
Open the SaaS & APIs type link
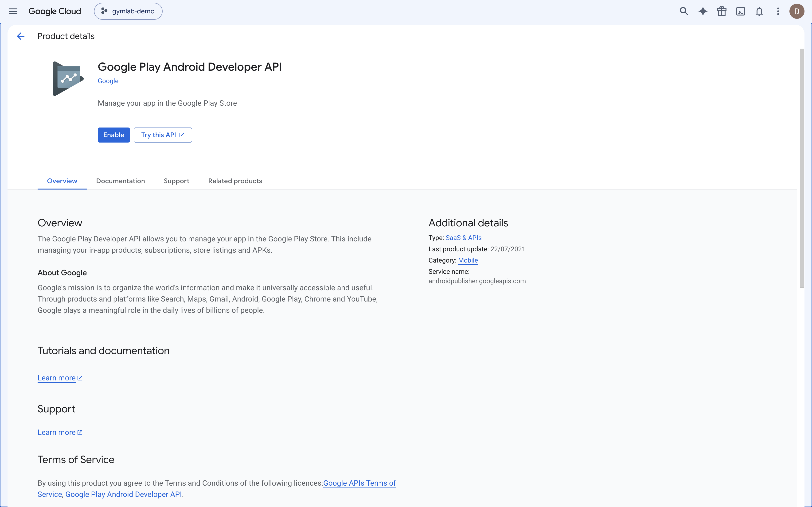coord(464,238)
